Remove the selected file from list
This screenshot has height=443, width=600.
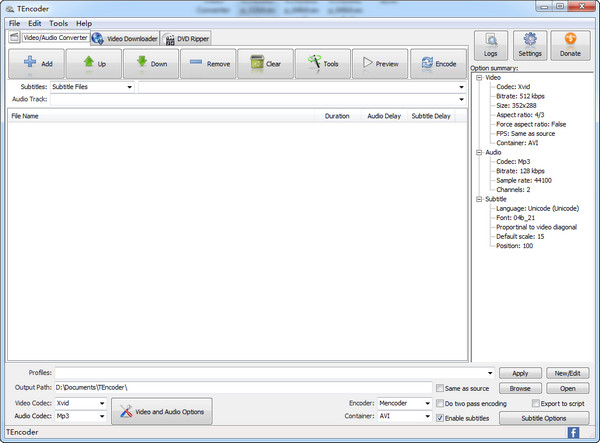208,63
